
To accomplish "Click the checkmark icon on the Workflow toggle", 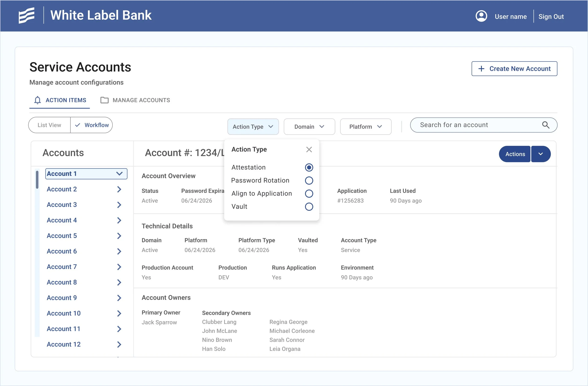I will coord(78,125).
